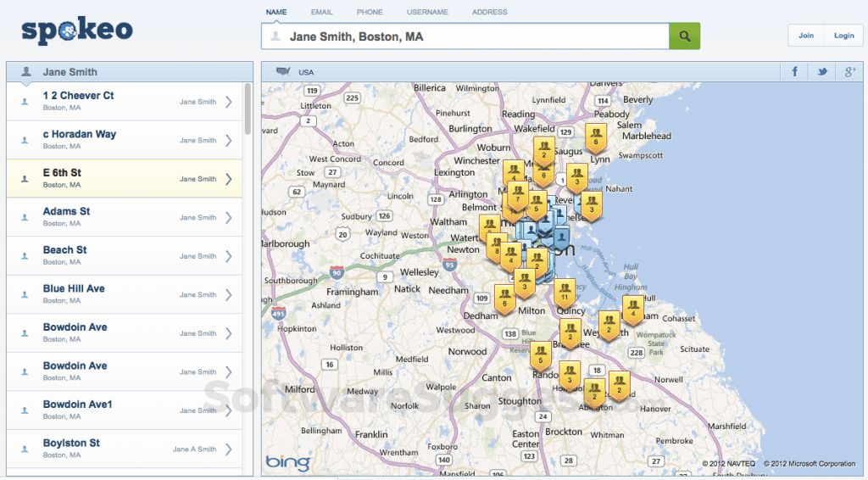
Task: Click the Facebook share icon
Action: pyautogui.click(x=794, y=71)
